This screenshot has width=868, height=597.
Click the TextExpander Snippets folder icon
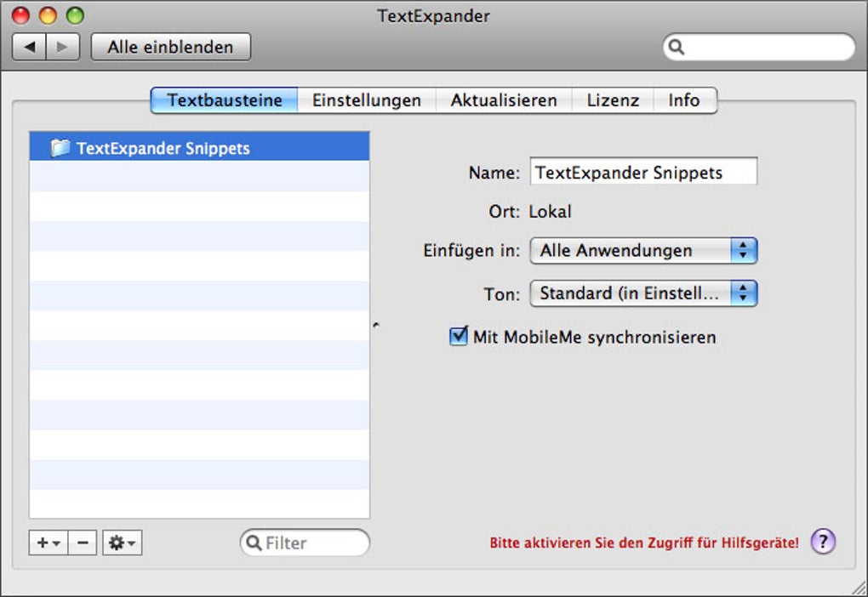(x=60, y=148)
